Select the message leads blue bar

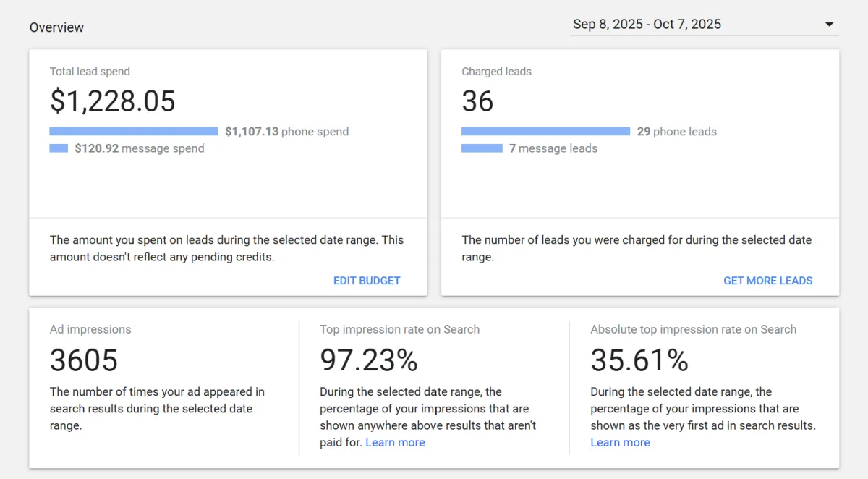(x=482, y=148)
